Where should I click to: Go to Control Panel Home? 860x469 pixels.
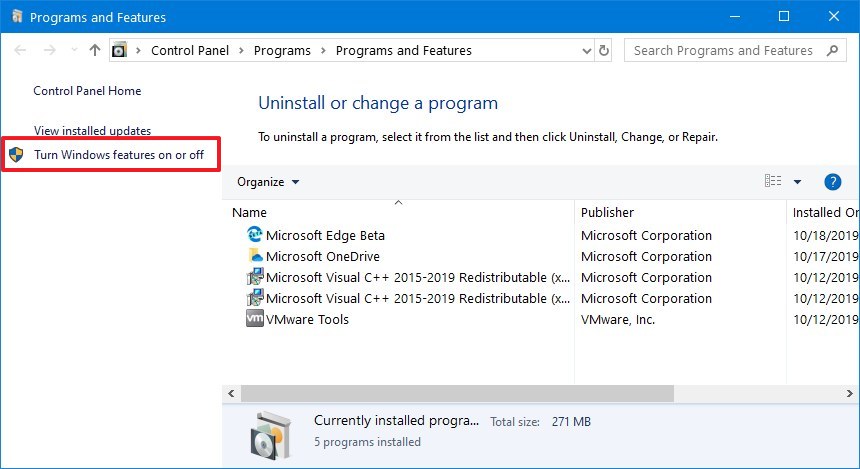pos(87,91)
